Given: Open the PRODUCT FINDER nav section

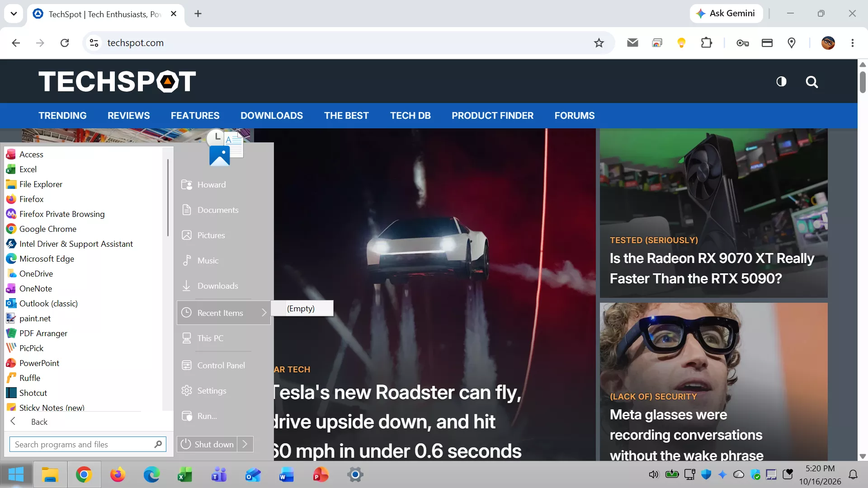Looking at the screenshot, I should click(492, 116).
